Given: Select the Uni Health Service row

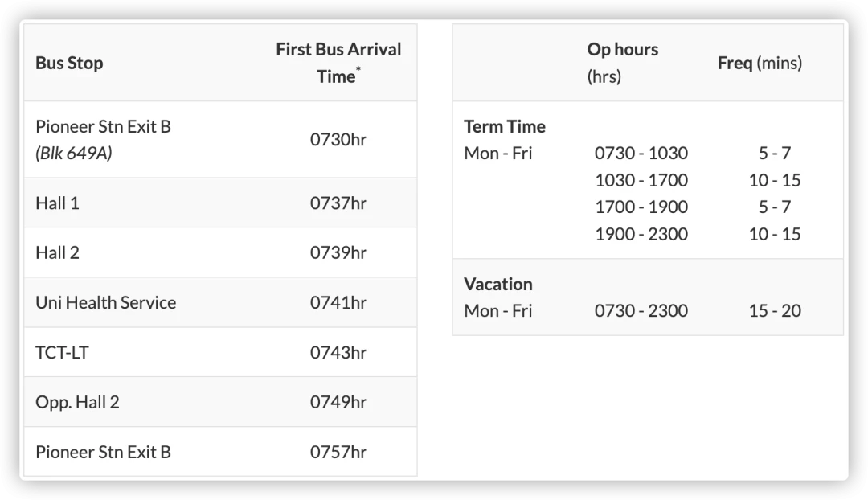Looking at the screenshot, I should pos(220,302).
